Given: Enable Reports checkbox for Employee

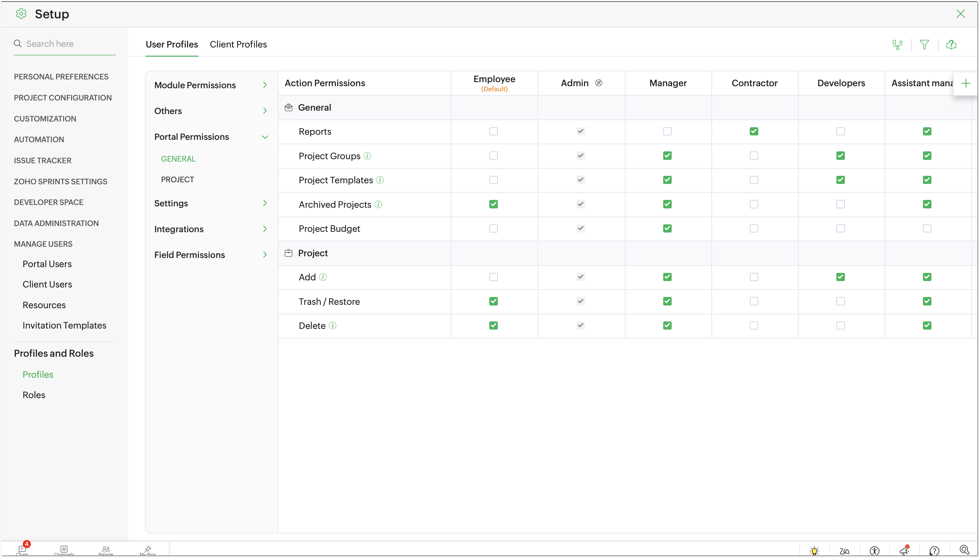Looking at the screenshot, I should tap(493, 131).
